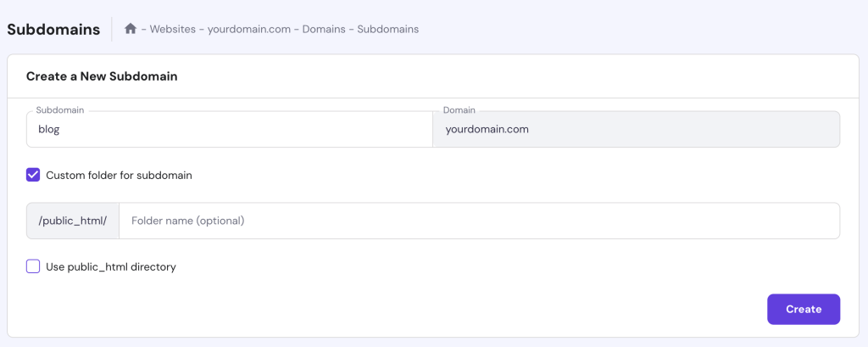Click the Subdomains breadcrumb at path end
This screenshot has height=347, width=868.
[x=387, y=29]
